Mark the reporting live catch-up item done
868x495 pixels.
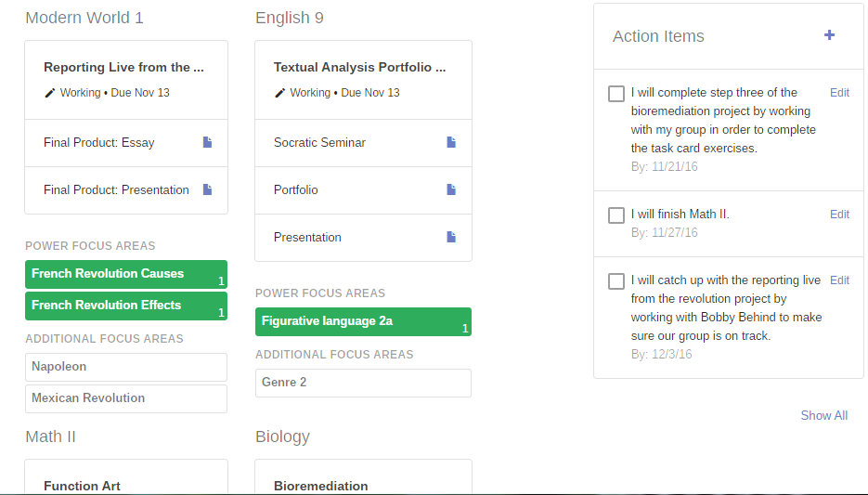616,281
